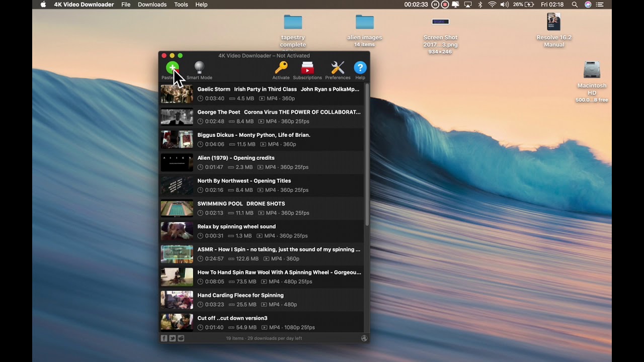Select Gaelic Storm Irish Party thumbnail

(177, 94)
